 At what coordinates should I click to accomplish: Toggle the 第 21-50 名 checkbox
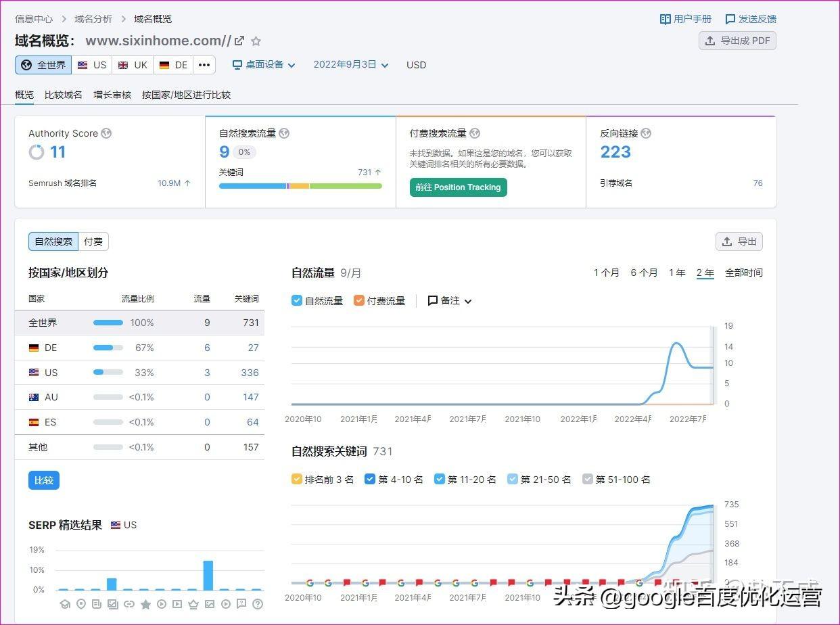(x=513, y=479)
